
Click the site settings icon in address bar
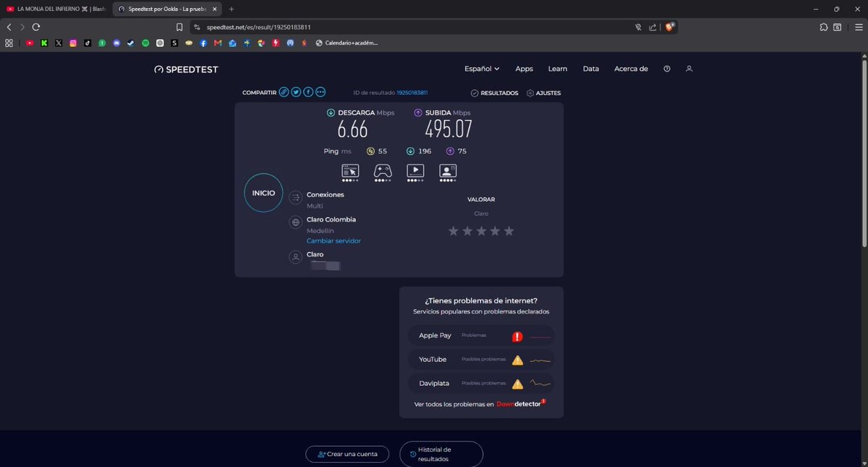click(197, 27)
